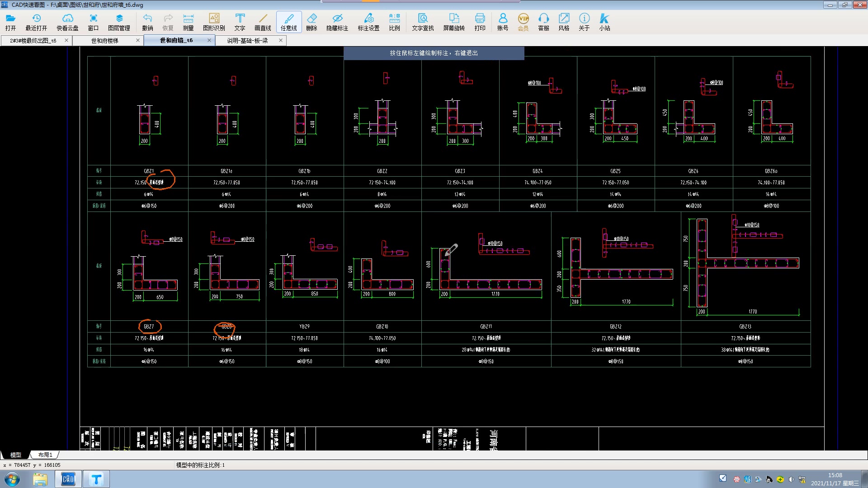Image resolution: width=868 pixels, height=488 pixels.
Task: Click the 比例 scale tool icon
Action: [x=394, y=22]
